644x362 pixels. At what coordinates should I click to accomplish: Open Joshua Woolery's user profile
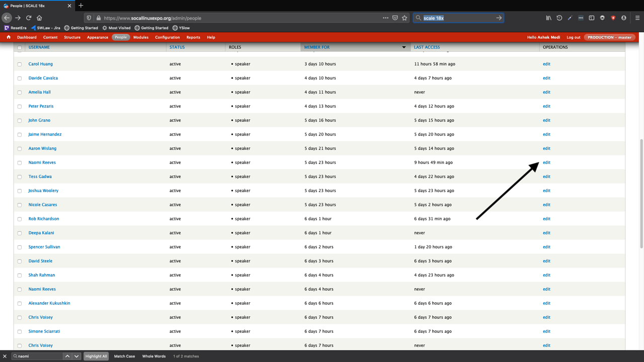pyautogui.click(x=43, y=191)
